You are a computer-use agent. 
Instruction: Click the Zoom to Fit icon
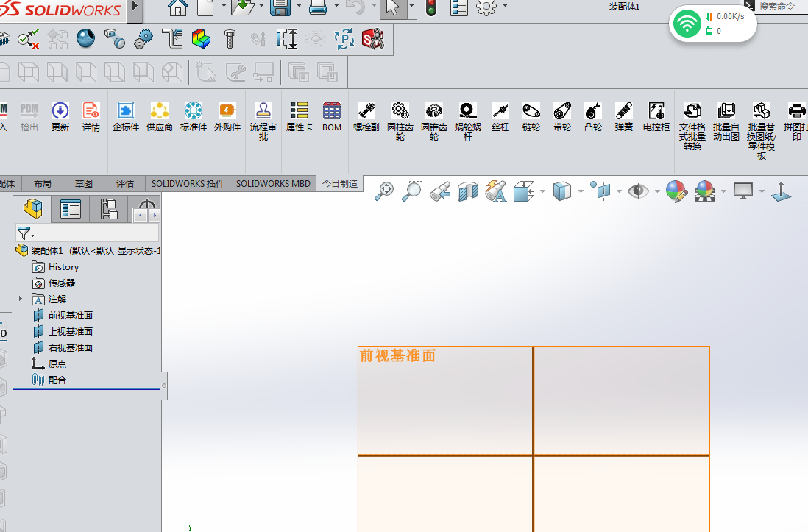pos(383,191)
